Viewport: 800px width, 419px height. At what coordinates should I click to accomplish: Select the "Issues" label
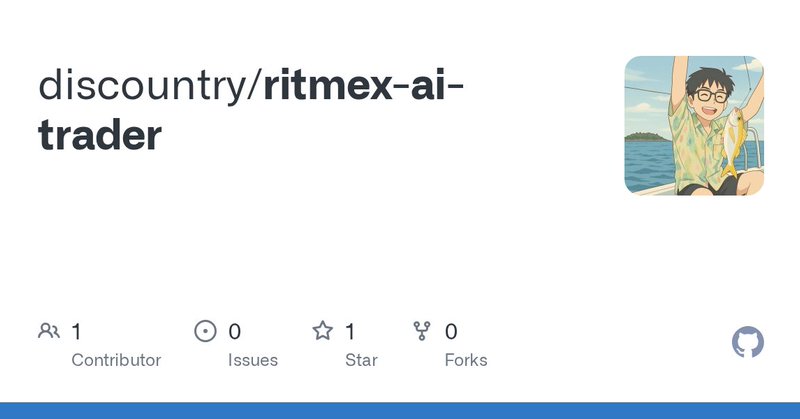point(253,360)
